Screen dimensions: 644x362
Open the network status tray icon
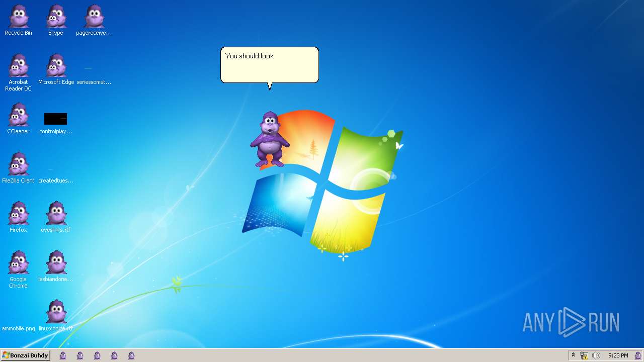[x=584, y=355]
